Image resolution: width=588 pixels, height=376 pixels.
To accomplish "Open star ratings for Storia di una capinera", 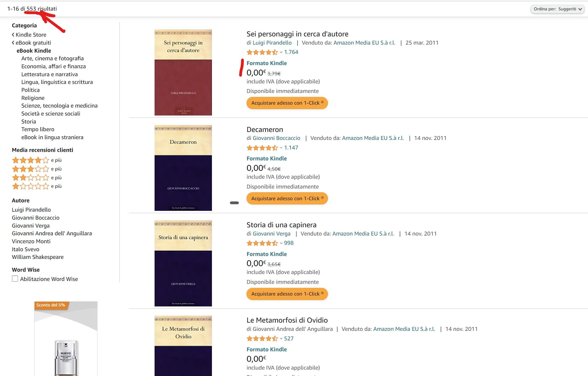I will 262,243.
